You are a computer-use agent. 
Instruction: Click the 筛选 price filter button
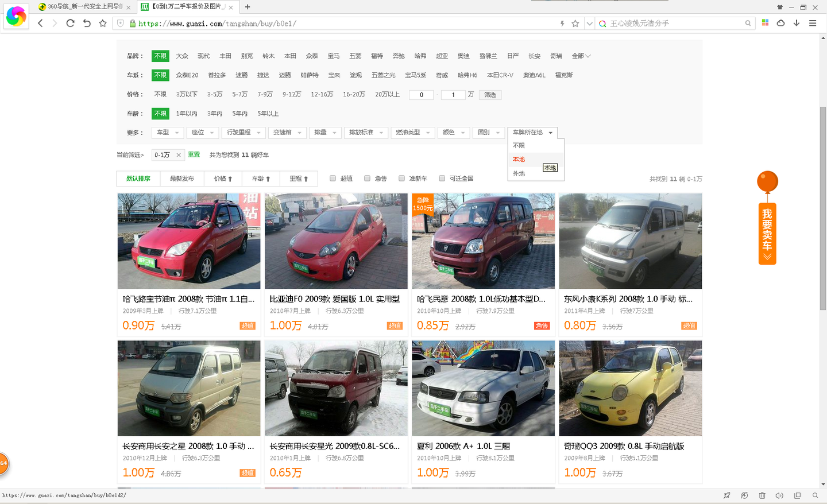[490, 95]
